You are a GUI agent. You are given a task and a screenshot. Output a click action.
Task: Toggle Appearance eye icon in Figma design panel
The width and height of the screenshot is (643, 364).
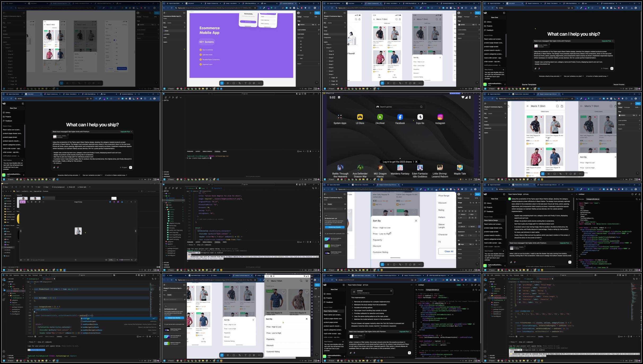click(476, 232)
